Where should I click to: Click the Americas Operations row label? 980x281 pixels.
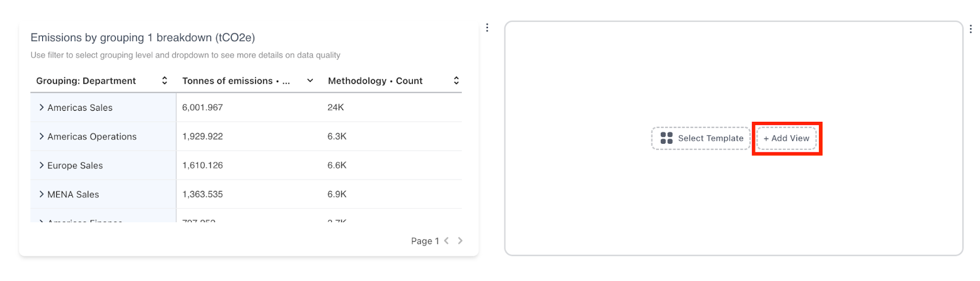(92, 137)
